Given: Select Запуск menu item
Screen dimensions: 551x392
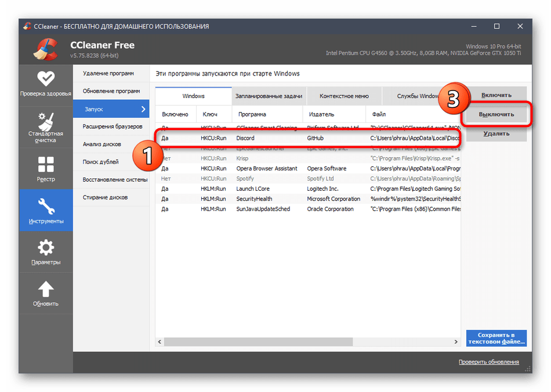Looking at the screenshot, I should [111, 109].
